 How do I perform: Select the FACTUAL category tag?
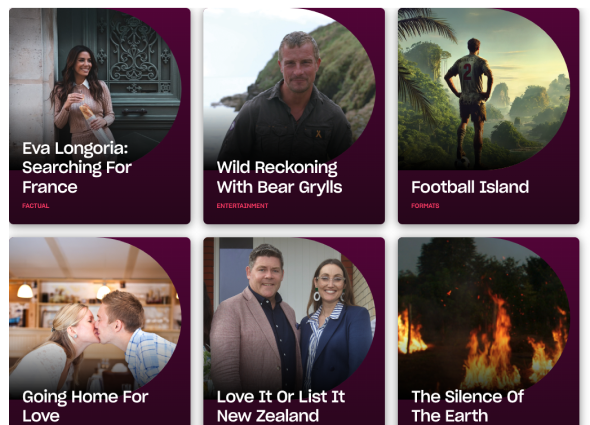coord(35,206)
